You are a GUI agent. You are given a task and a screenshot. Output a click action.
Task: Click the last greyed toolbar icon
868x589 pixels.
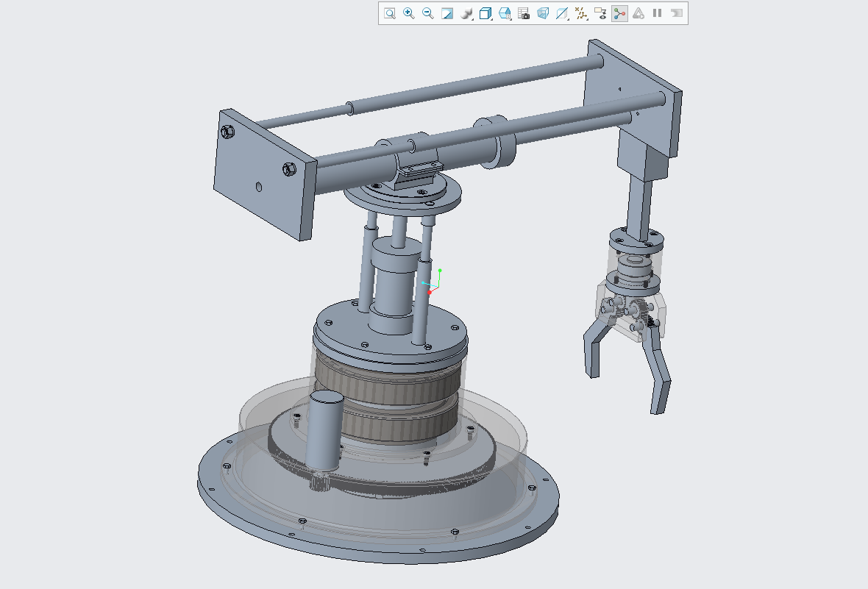tap(677, 13)
